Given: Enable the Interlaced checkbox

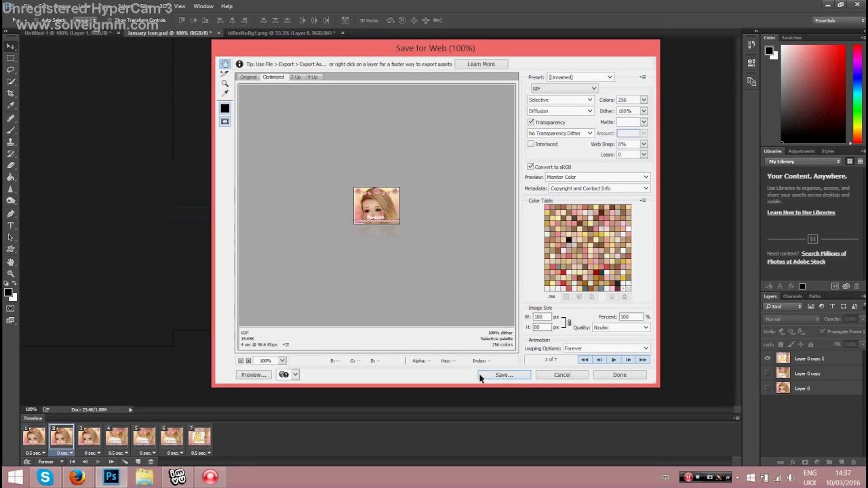Looking at the screenshot, I should click(x=530, y=144).
